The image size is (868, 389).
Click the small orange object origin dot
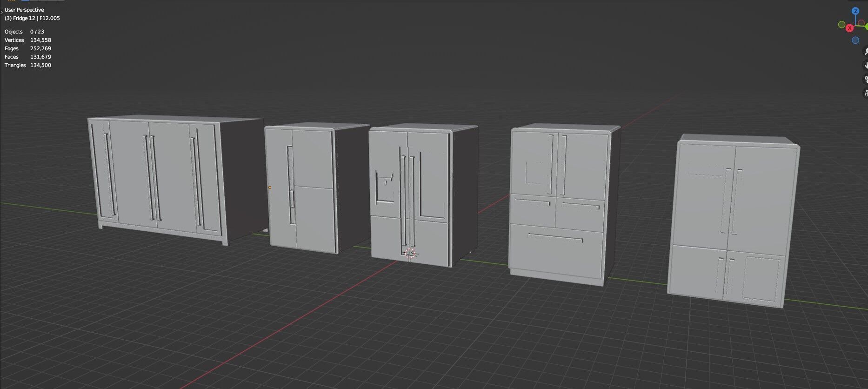[269, 188]
